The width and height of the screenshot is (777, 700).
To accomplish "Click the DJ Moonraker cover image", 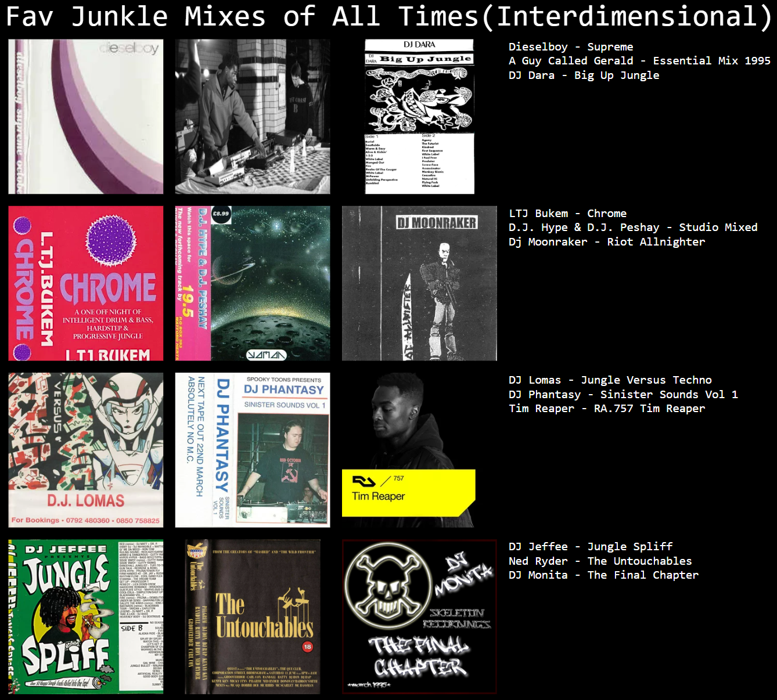I will coord(419,283).
